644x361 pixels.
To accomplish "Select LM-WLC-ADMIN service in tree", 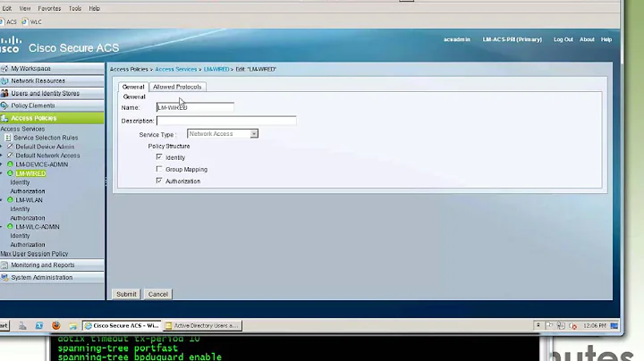I will 38,227.
